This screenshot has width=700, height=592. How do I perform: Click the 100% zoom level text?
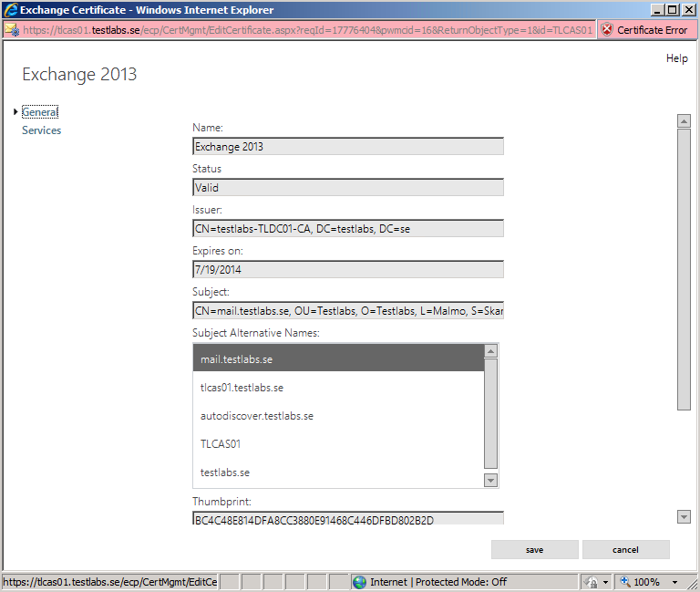(646, 582)
